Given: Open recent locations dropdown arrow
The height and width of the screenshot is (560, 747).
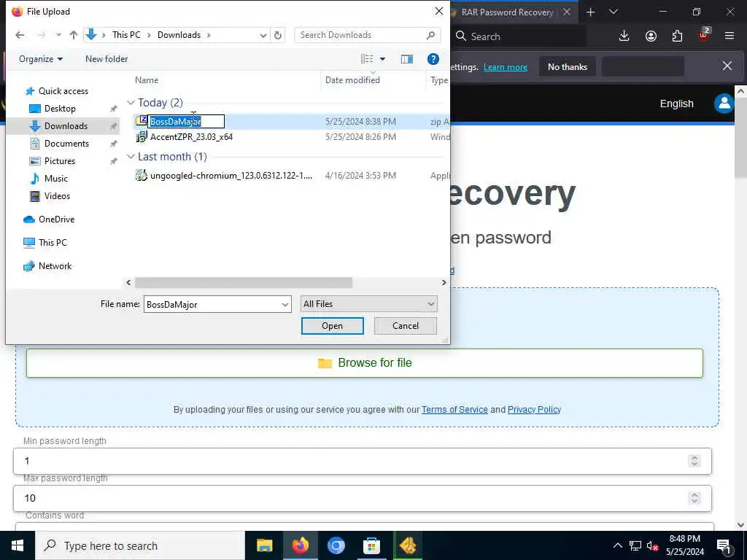Looking at the screenshot, I should (58, 35).
